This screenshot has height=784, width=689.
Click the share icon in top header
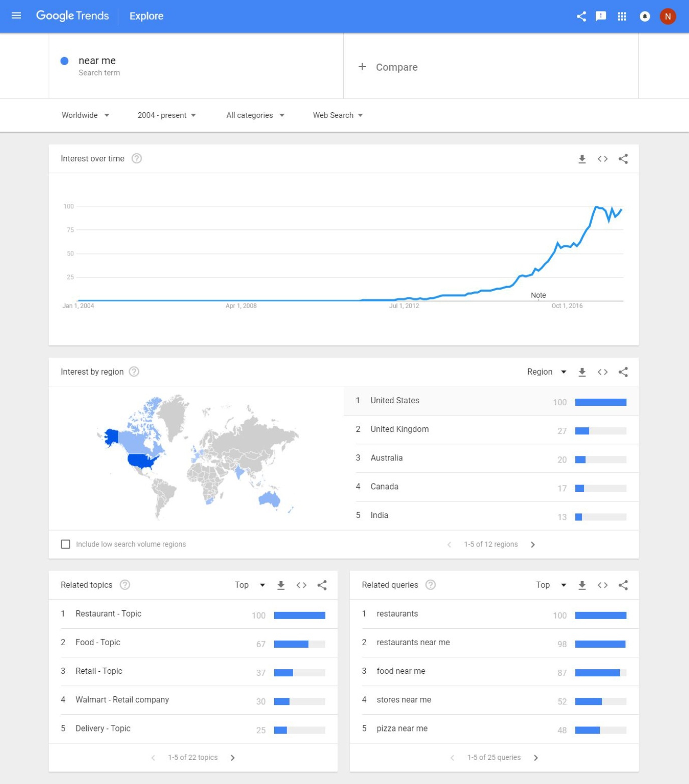pos(581,16)
